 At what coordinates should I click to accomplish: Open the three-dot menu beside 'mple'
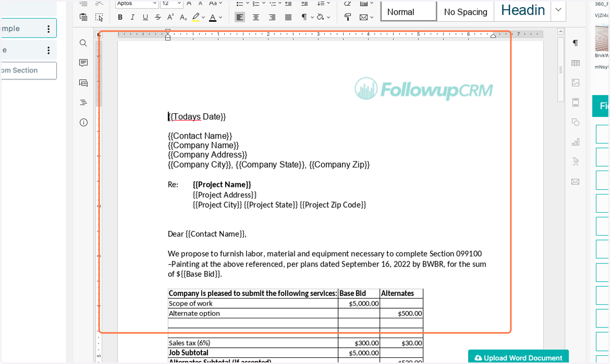(48, 29)
